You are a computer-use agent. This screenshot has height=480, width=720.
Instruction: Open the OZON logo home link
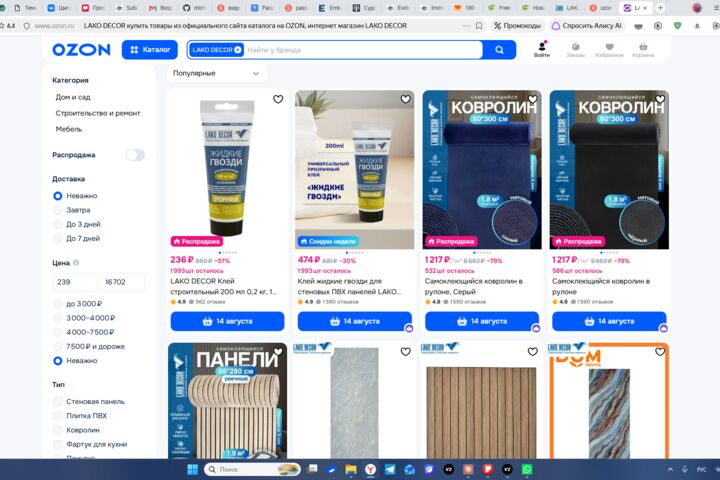81,50
